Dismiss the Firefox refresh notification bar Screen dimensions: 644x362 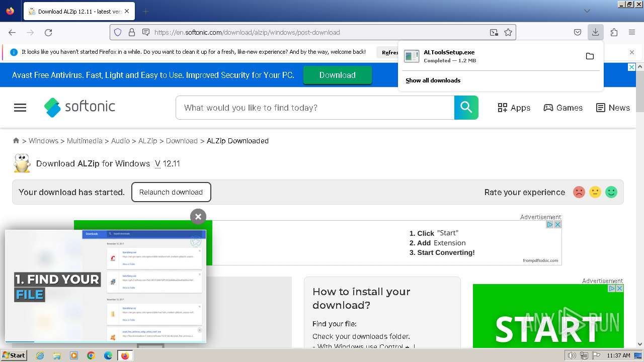coord(632,52)
